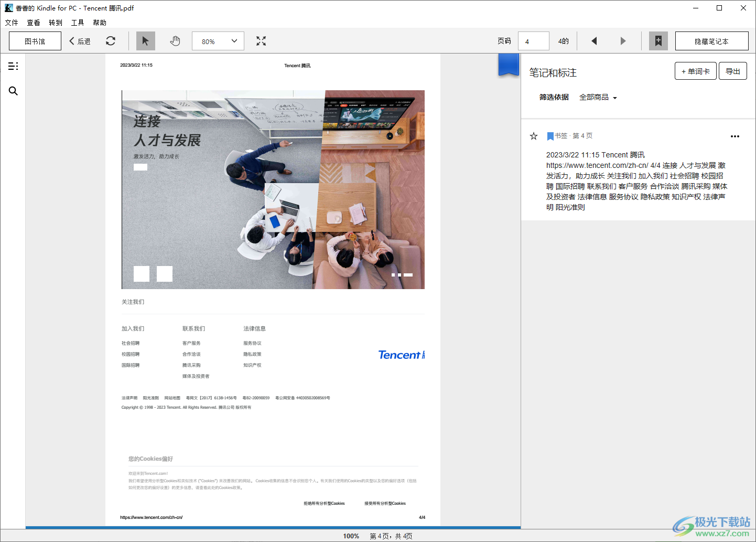Screen dimensions: 756x542
Task: Click the 接受所有分析型Cookies text
Action: tap(385, 504)
